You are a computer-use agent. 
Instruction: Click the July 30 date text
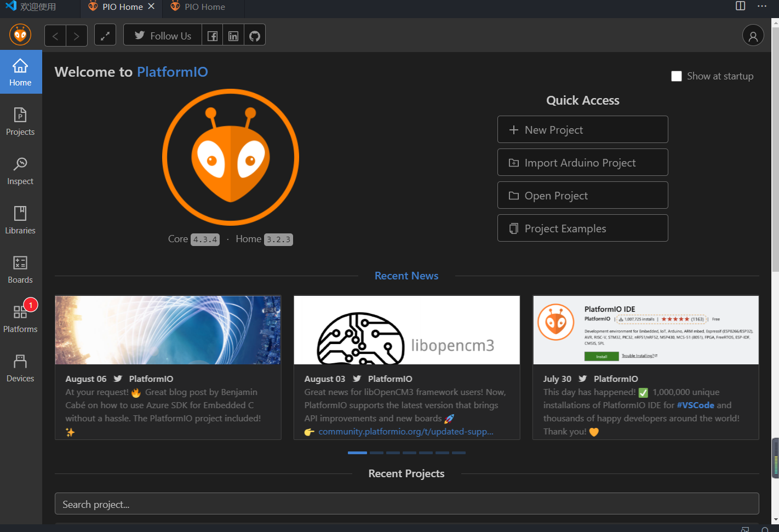(x=557, y=379)
